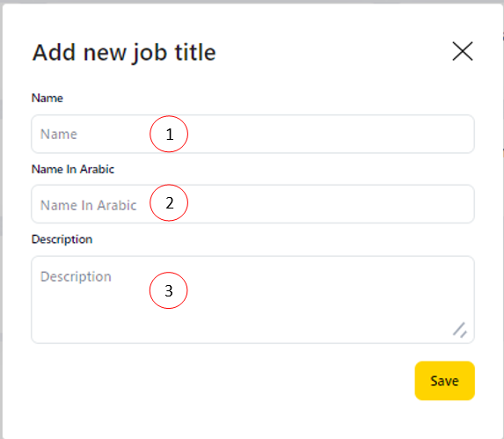Save the new job title
This screenshot has width=504, height=439.
pos(444,381)
